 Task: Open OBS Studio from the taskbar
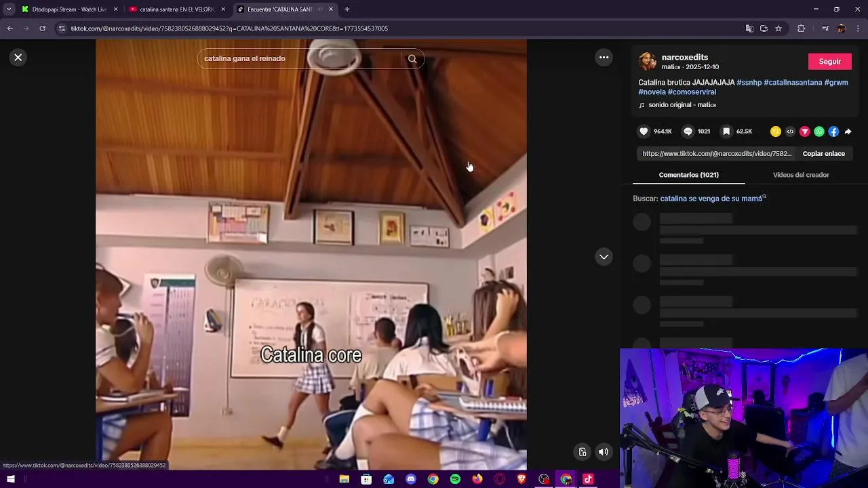[x=544, y=479]
